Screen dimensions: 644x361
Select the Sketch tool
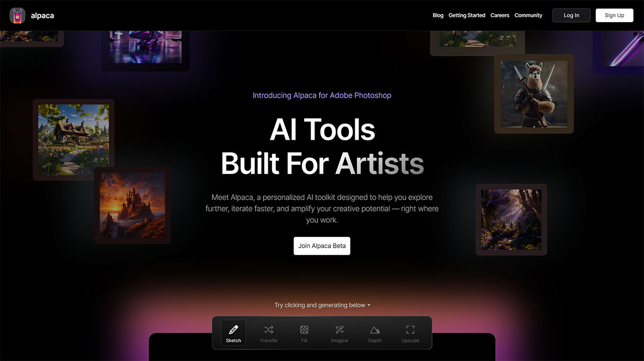[233, 333]
